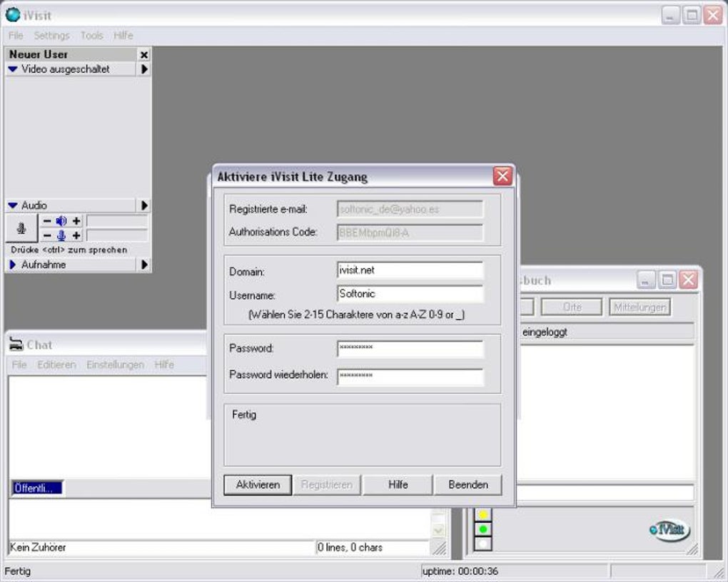This screenshot has height=582, width=728.
Task: Click the microphone level bar
Action: (117, 236)
